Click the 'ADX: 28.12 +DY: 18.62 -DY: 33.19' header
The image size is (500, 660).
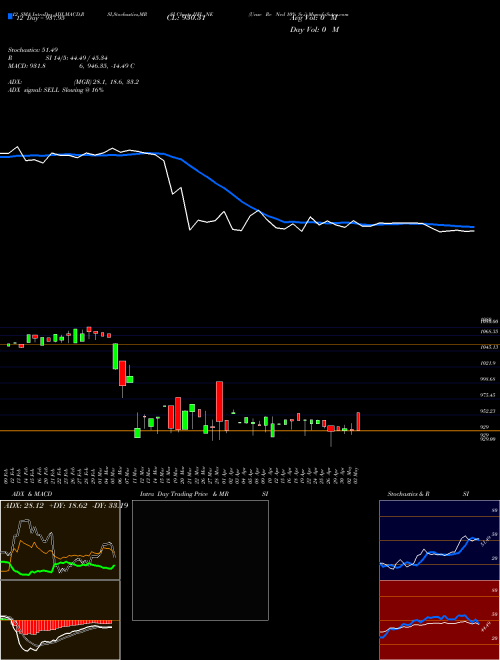coord(66,505)
